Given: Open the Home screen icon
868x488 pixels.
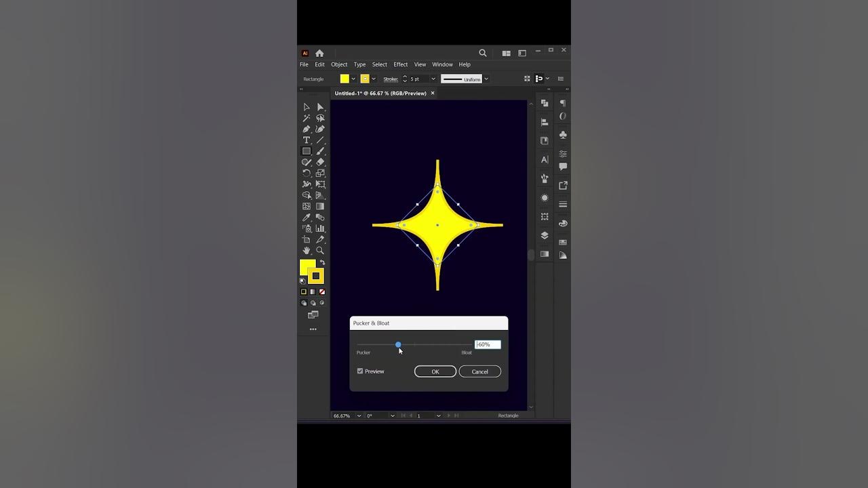Looking at the screenshot, I should (319, 53).
